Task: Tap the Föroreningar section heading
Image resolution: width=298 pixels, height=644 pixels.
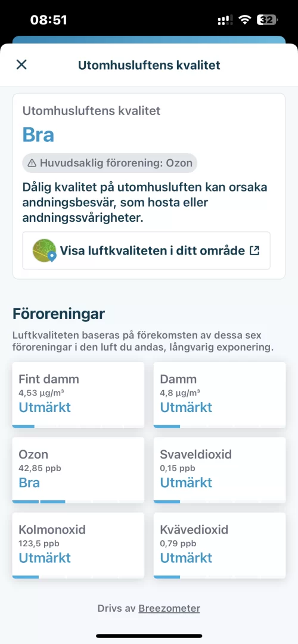Action: click(x=58, y=314)
